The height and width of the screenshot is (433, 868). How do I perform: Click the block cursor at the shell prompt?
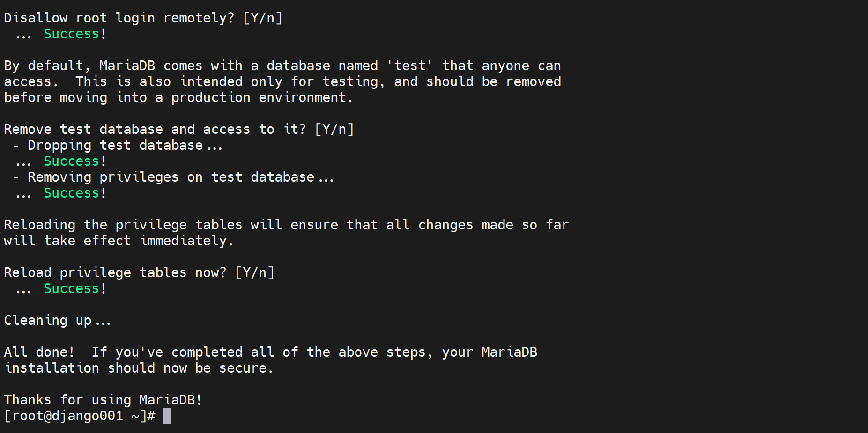[x=167, y=416]
